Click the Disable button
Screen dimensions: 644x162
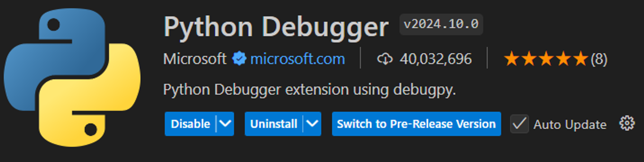coord(190,124)
